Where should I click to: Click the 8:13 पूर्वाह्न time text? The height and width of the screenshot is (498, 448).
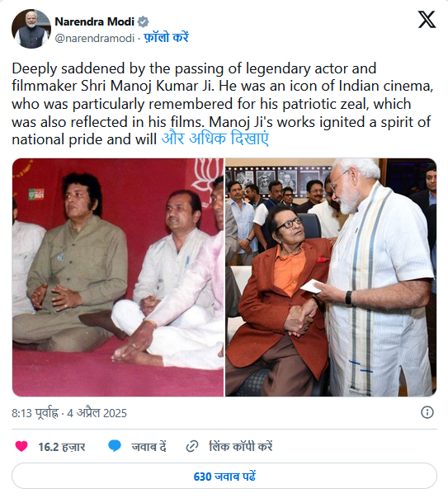click(35, 413)
